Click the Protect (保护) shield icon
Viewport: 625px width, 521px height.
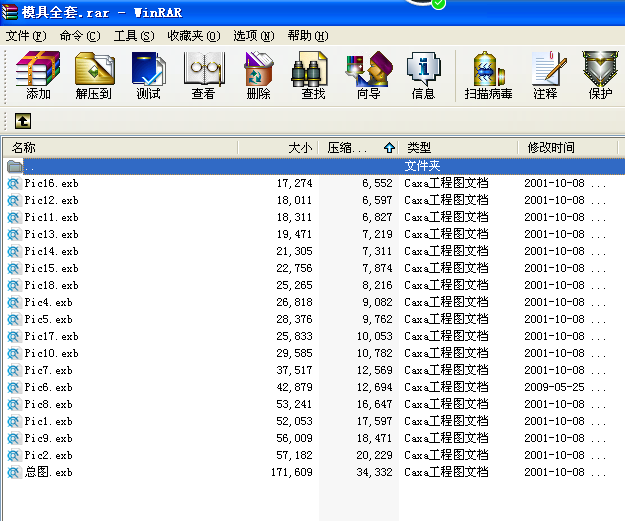[600, 75]
